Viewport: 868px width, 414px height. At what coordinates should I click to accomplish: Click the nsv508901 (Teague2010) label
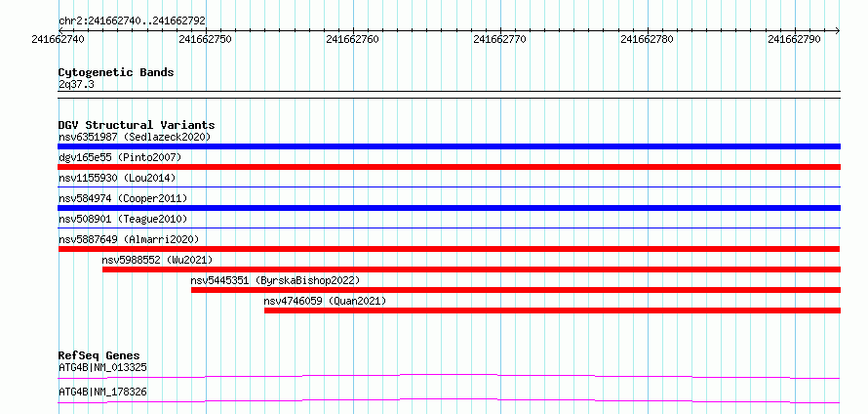123,219
